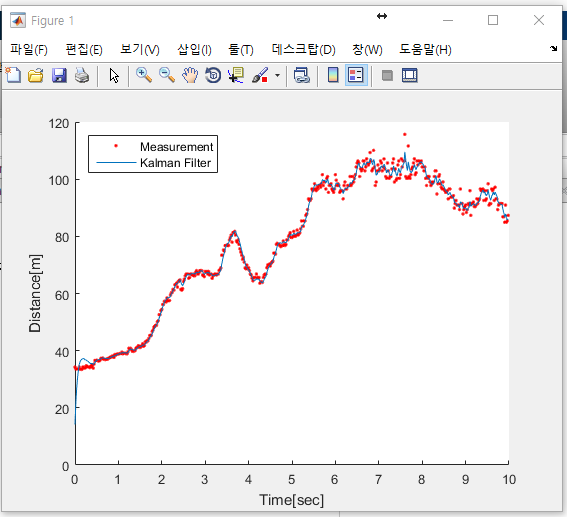Select the Kalman Filter legend entry
Screen dimensions: 567x517
click(x=175, y=163)
